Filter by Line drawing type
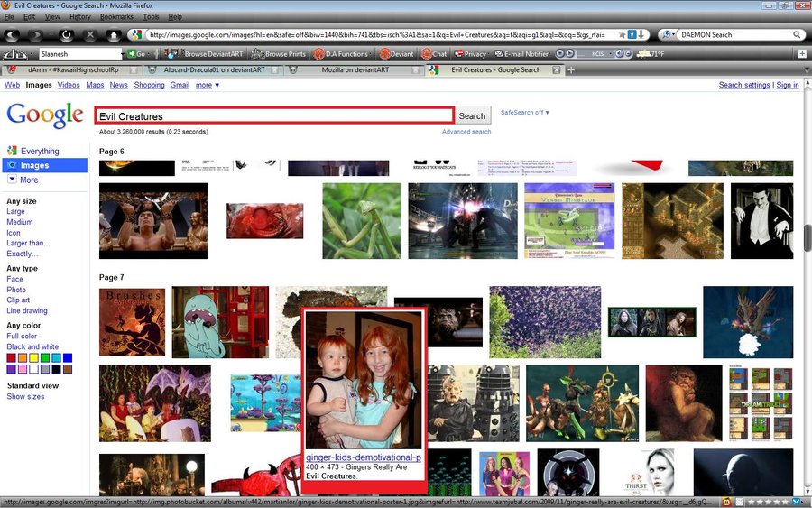Image resolution: width=812 pixels, height=508 pixels. click(27, 310)
